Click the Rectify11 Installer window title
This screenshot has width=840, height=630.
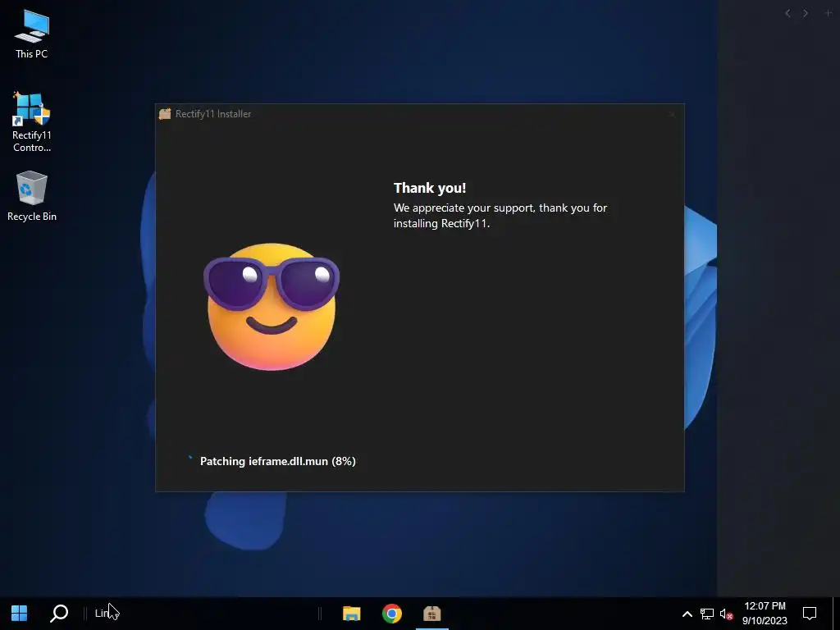[213, 113]
